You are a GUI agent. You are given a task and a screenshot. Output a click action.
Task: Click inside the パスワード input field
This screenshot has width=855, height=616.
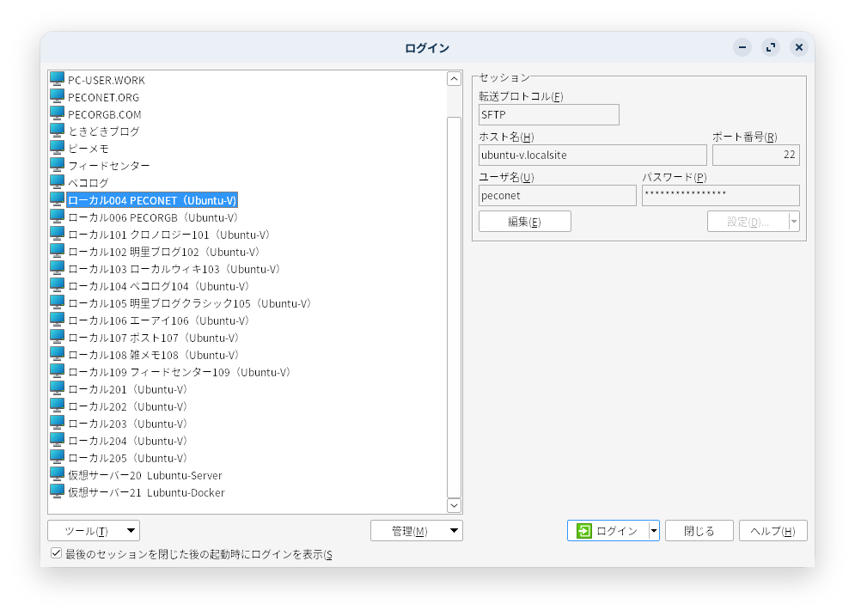720,195
